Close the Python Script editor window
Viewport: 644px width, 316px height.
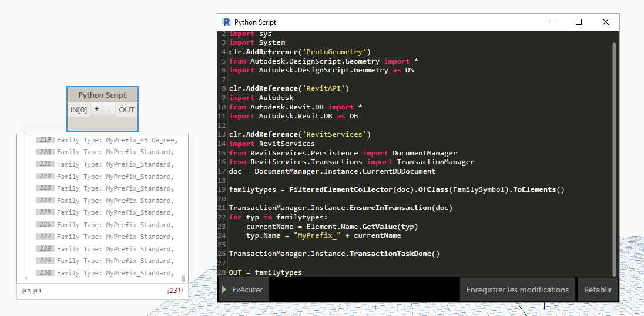point(605,22)
